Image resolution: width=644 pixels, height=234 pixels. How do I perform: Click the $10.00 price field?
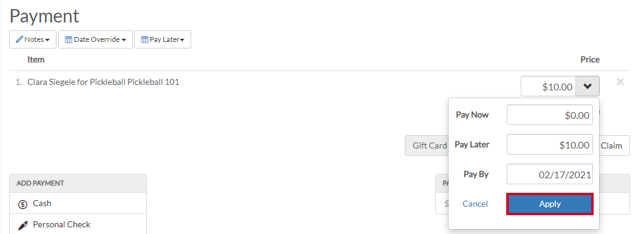(x=548, y=86)
